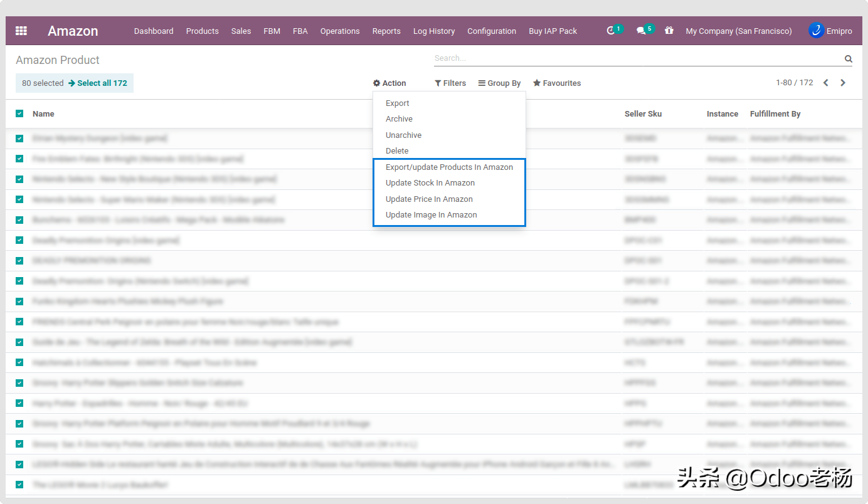
Task: Focus the Search input field
Action: click(x=638, y=58)
